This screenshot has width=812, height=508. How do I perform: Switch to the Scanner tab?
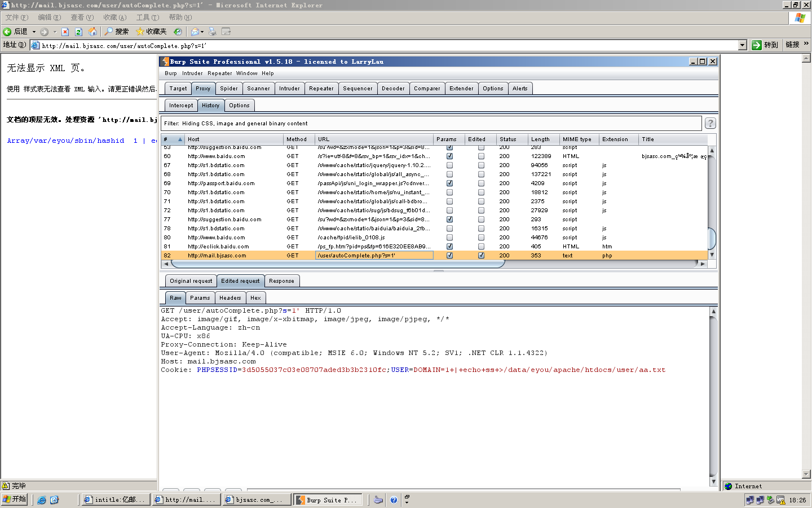click(258, 89)
